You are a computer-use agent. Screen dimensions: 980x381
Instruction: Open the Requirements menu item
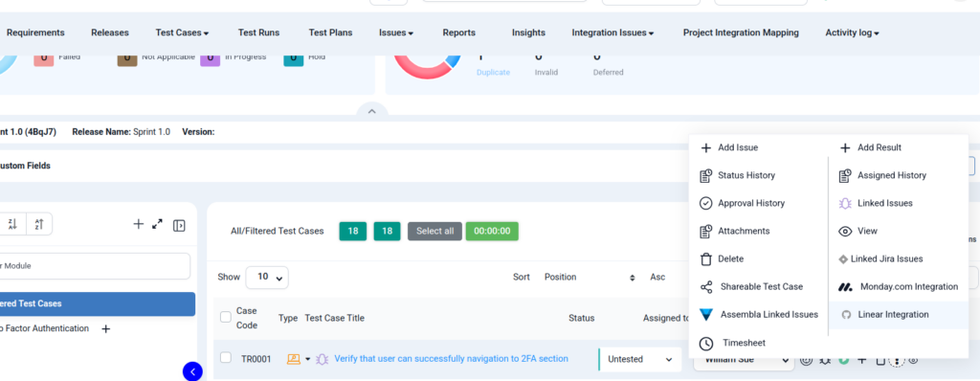click(x=35, y=33)
